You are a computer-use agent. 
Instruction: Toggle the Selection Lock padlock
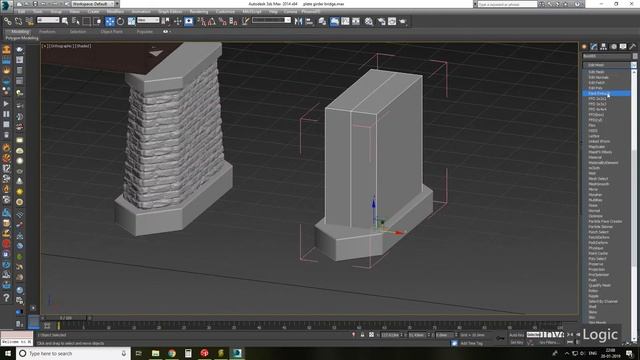click(362, 335)
